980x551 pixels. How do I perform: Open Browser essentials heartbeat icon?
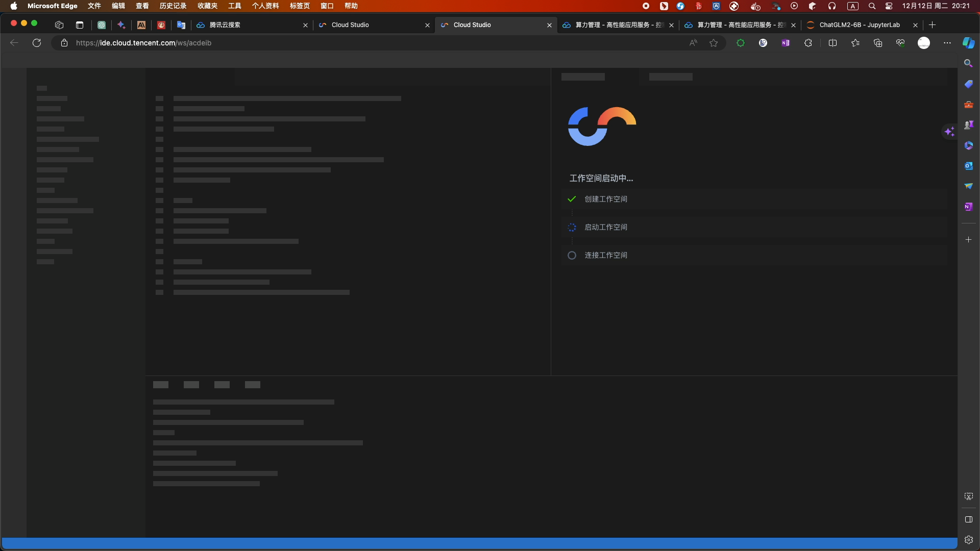[x=900, y=43]
